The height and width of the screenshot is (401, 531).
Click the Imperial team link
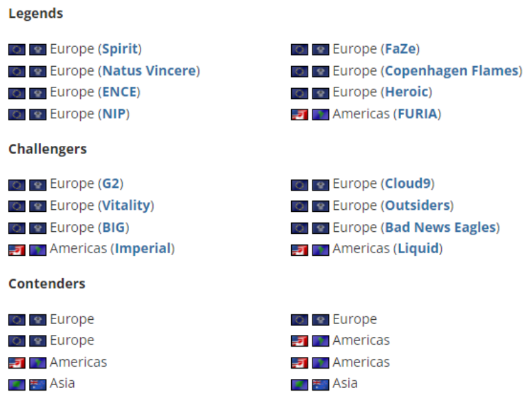[143, 249]
